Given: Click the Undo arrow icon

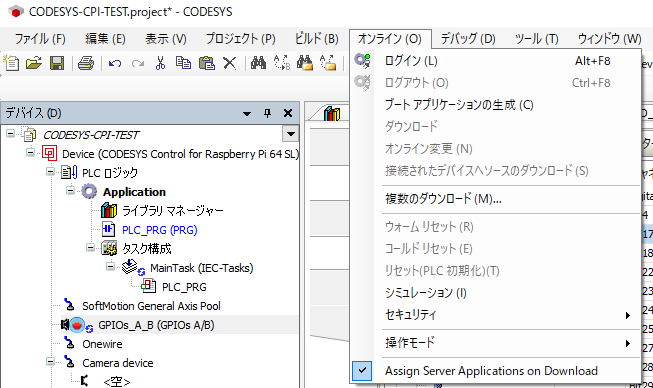Looking at the screenshot, I should (115, 63).
